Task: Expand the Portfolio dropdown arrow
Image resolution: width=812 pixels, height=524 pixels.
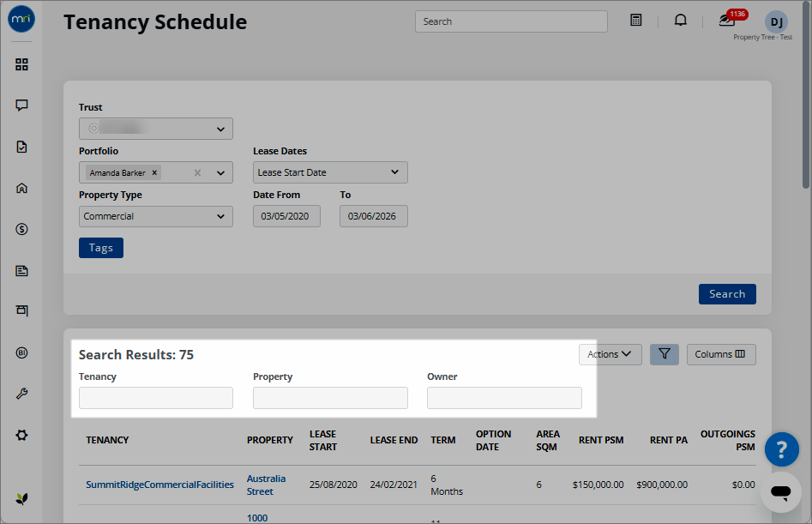Action: tap(220, 173)
